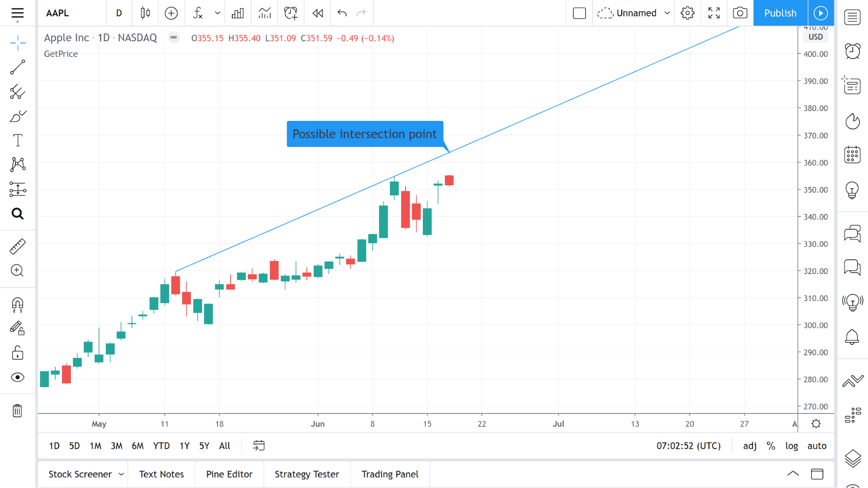
Task: Open the Pine Editor tab
Action: (229, 474)
